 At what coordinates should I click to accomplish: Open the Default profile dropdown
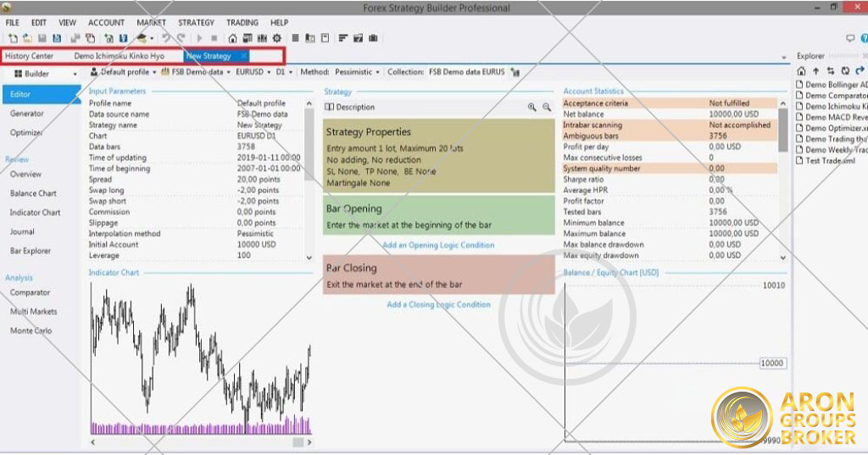tap(154, 73)
